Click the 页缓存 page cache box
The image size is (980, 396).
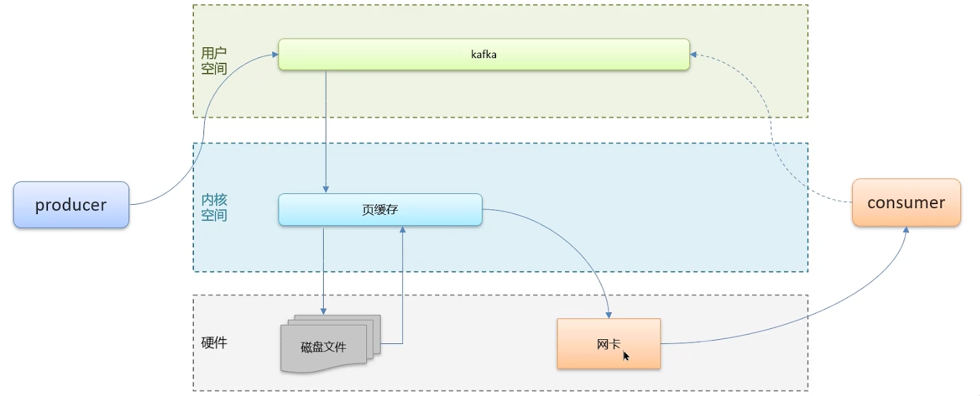click(x=380, y=209)
